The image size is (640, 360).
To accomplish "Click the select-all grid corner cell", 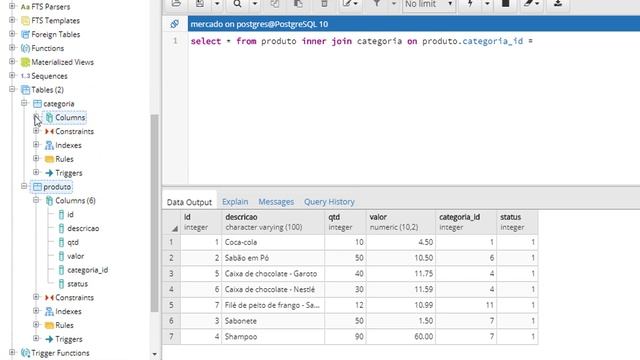I will coord(171,222).
